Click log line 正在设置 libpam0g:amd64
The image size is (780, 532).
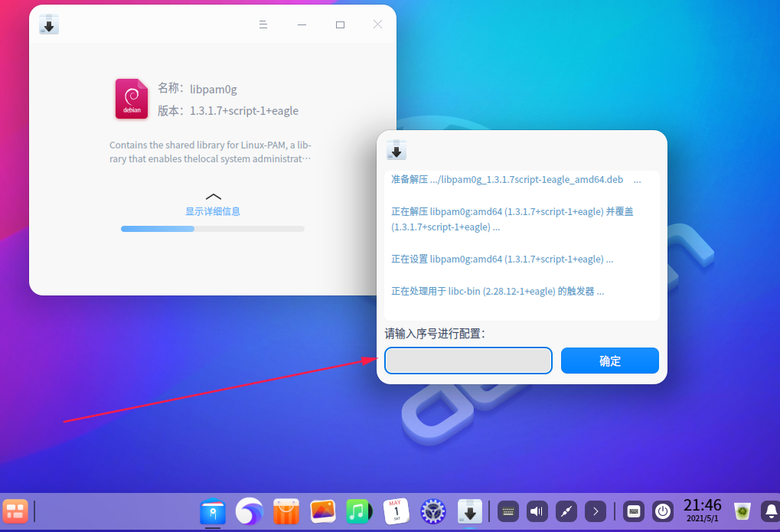pos(502,259)
